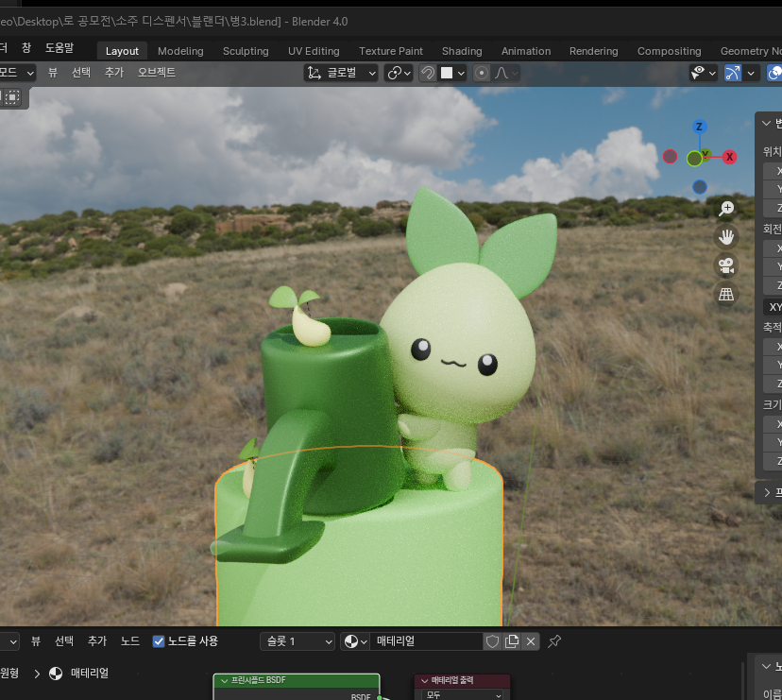This screenshot has height=700, width=782.
Task: Open the 글로벌 transform orientation dropdown
Action: tap(341, 73)
